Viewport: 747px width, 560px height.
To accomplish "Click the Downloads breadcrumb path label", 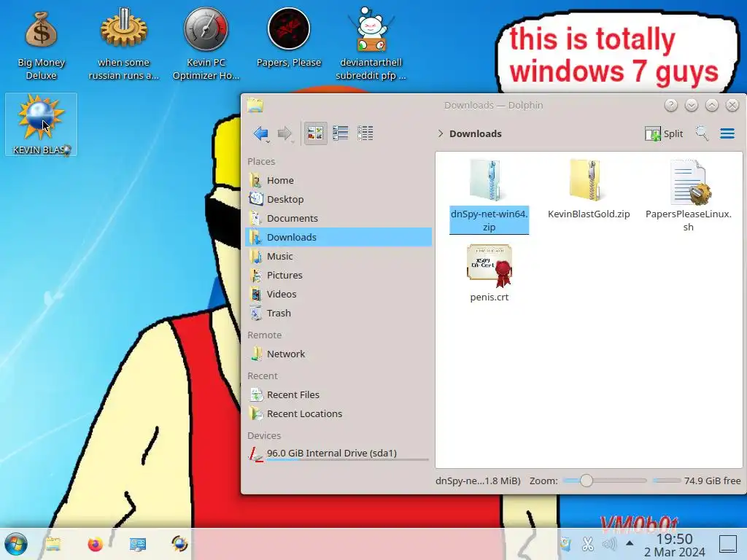I will 476,134.
